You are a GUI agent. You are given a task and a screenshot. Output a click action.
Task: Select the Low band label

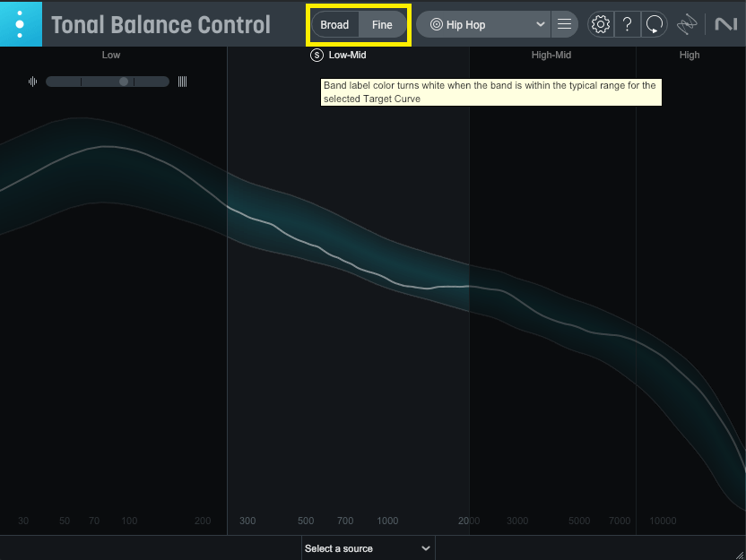click(111, 56)
